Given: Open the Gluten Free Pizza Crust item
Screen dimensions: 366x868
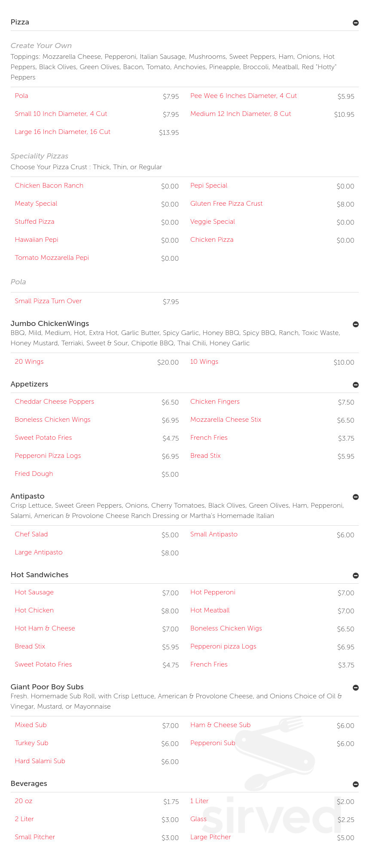Looking at the screenshot, I should (x=226, y=203).
